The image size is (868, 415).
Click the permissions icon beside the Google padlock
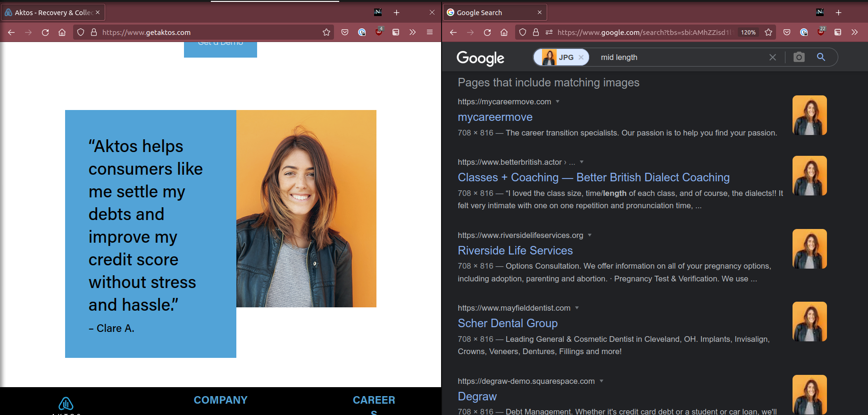[x=549, y=32]
